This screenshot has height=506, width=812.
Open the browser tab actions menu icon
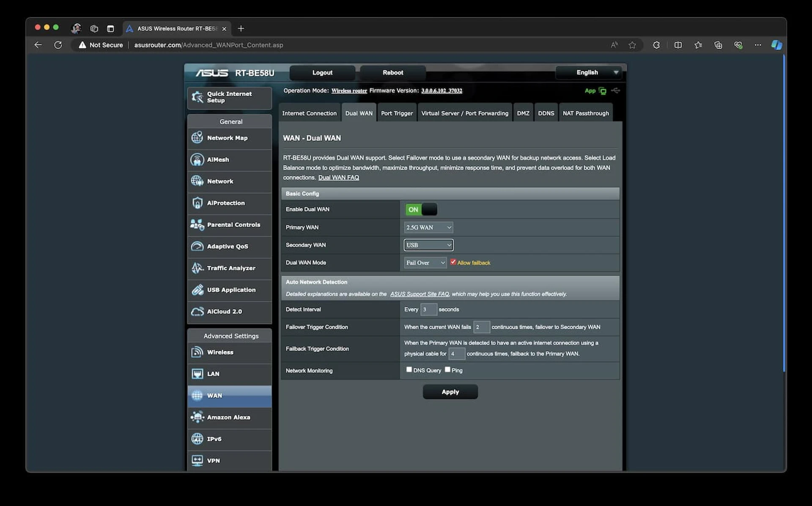[110, 29]
